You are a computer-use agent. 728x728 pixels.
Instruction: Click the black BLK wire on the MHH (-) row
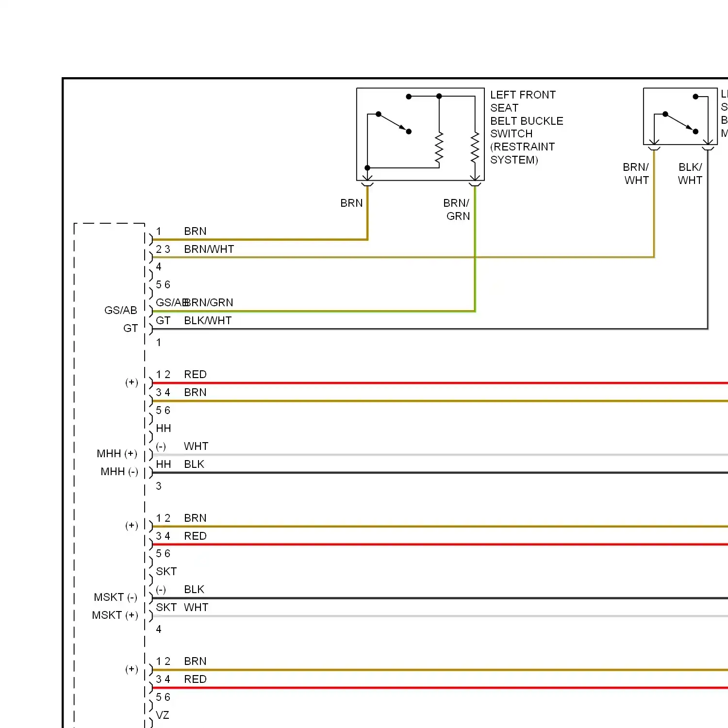tap(440, 472)
